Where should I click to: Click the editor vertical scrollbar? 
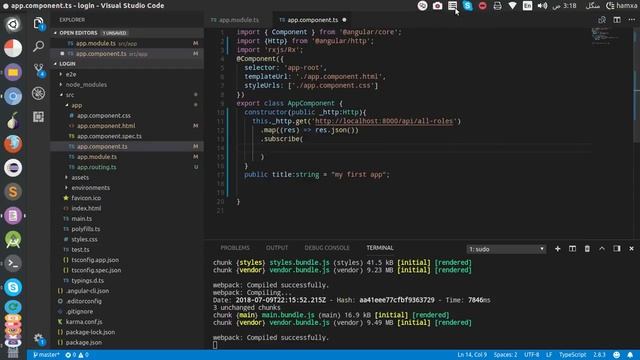click(637, 86)
